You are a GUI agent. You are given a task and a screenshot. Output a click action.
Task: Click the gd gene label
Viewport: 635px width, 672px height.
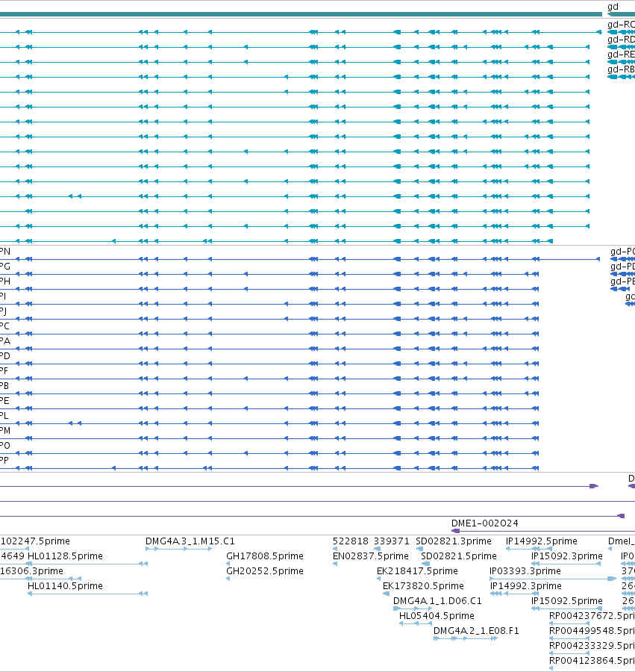coord(613,7)
